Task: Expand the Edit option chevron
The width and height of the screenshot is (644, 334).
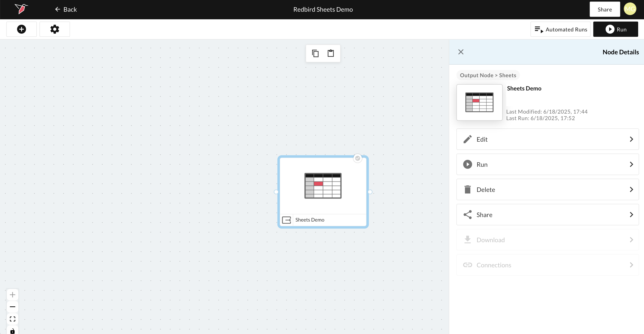Action: pos(631,139)
